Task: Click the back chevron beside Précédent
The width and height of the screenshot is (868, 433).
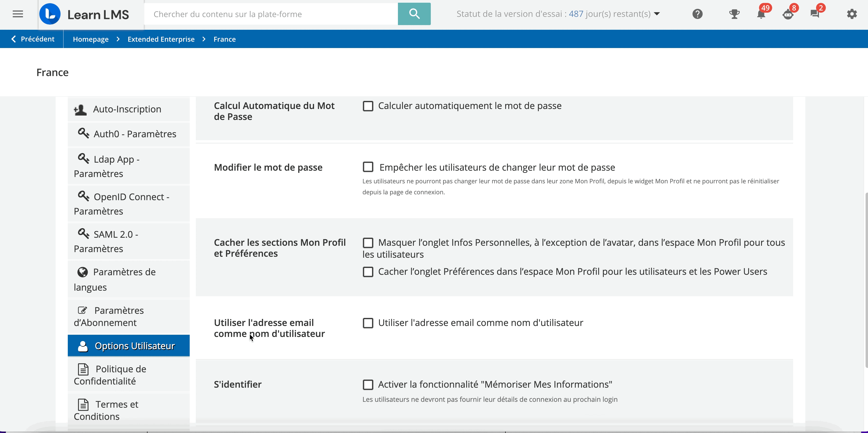Action: (13, 39)
